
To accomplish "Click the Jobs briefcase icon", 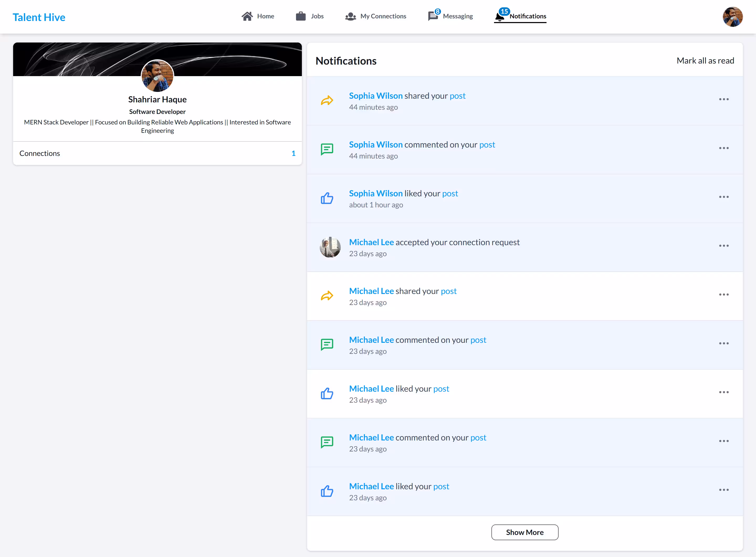I will pyautogui.click(x=301, y=16).
